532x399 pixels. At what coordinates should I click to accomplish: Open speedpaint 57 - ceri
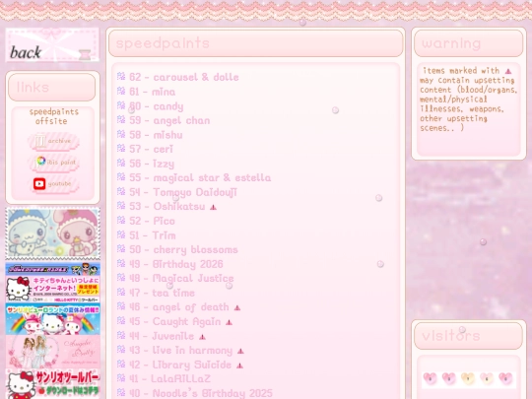[151, 149]
